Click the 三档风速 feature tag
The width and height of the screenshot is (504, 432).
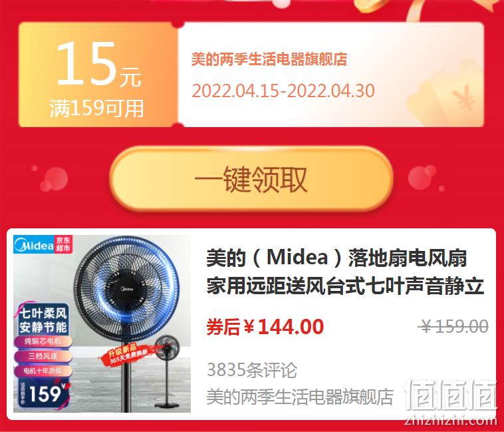43,356
